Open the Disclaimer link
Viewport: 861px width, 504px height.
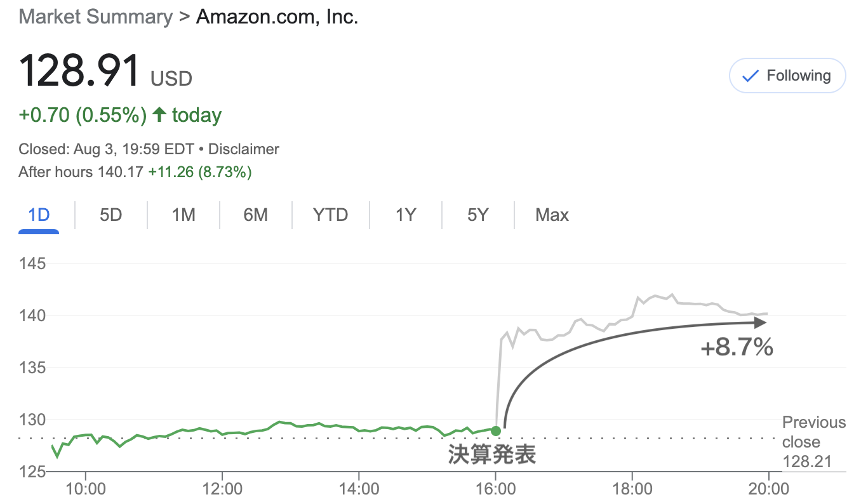pyautogui.click(x=244, y=150)
